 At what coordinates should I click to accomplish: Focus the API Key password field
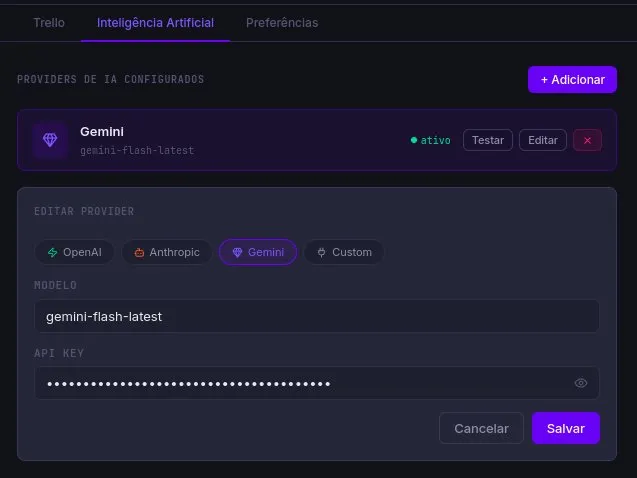(316, 383)
